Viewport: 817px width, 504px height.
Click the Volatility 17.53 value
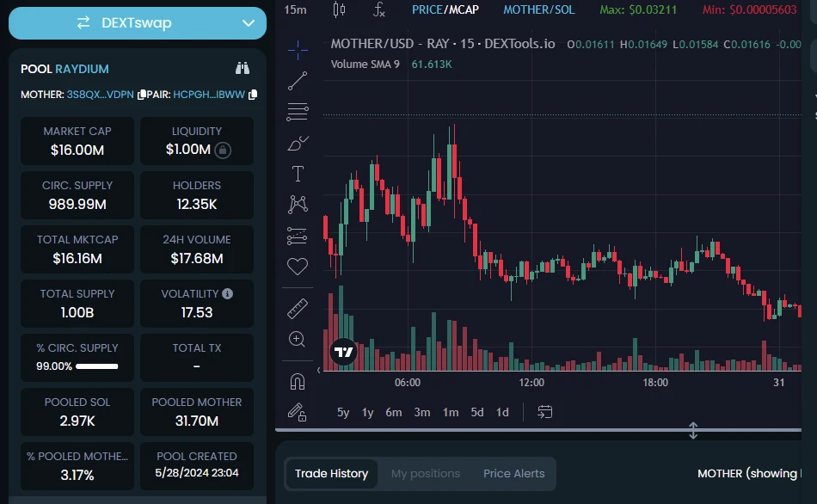(x=197, y=313)
